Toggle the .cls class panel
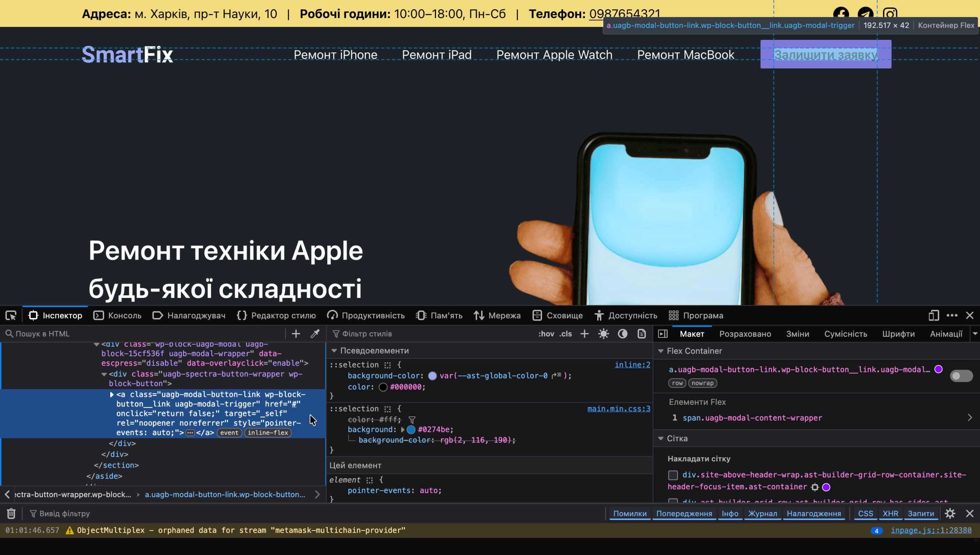980x555 pixels. coord(565,334)
